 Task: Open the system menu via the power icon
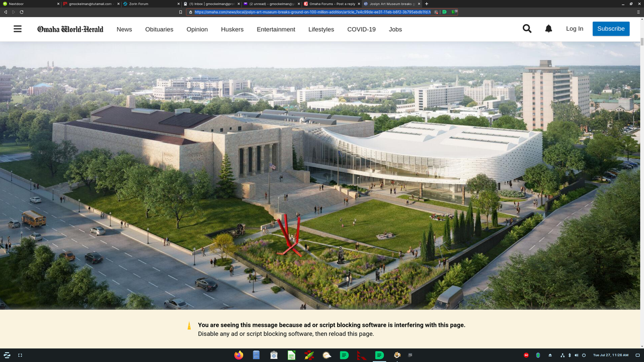point(584,355)
